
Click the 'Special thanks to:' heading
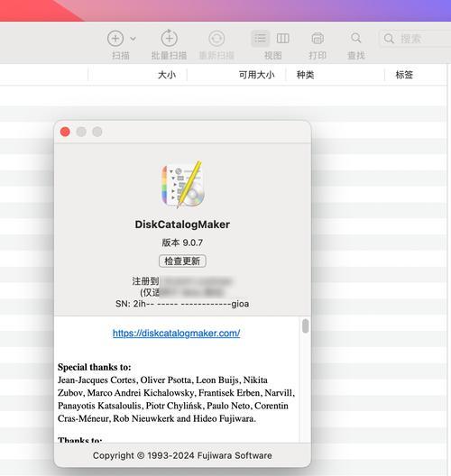coord(95,367)
